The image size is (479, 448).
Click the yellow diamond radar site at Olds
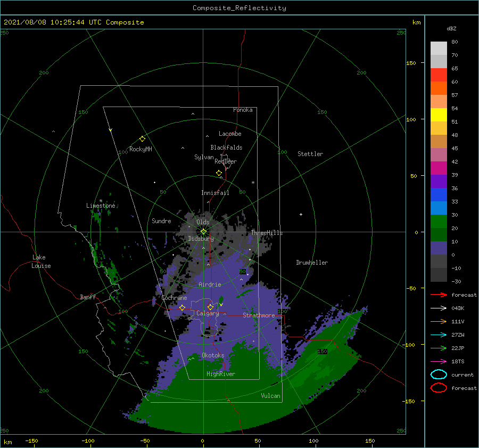click(x=203, y=232)
